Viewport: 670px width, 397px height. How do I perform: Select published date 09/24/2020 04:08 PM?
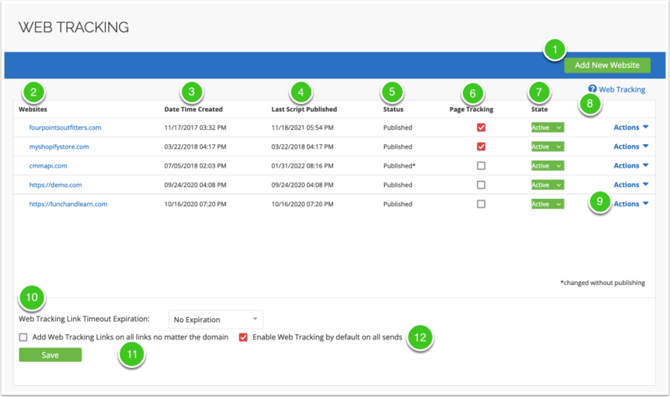303,185
